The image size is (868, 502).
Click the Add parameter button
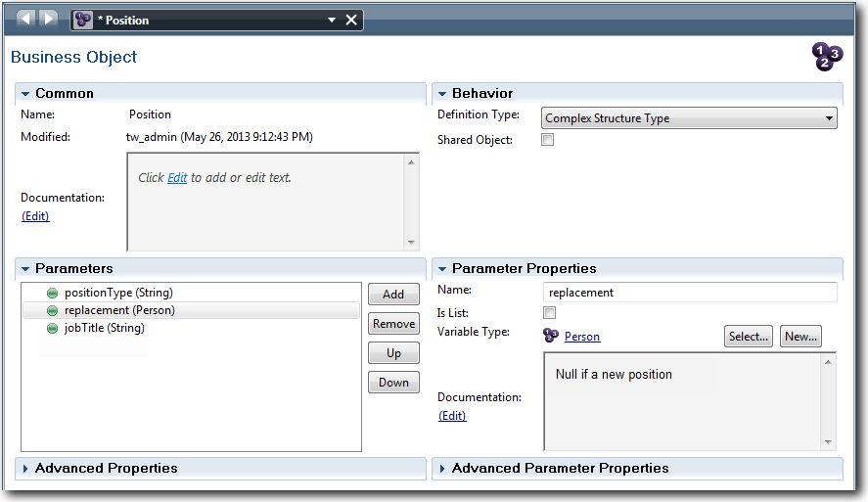[393, 294]
